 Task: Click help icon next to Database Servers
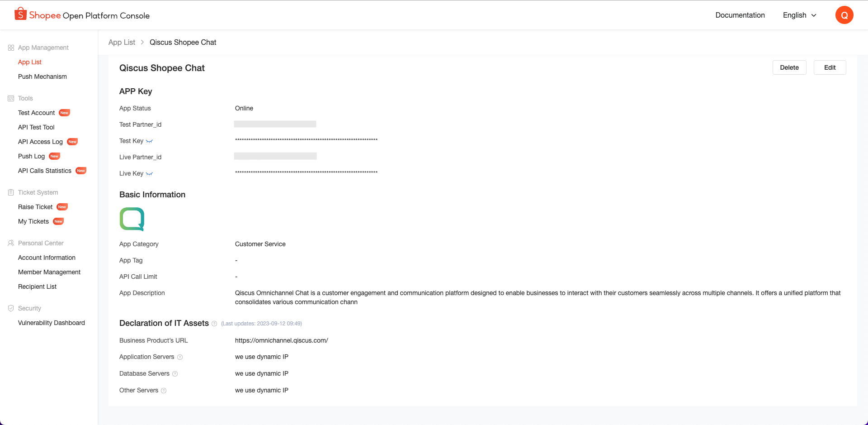[175, 374]
